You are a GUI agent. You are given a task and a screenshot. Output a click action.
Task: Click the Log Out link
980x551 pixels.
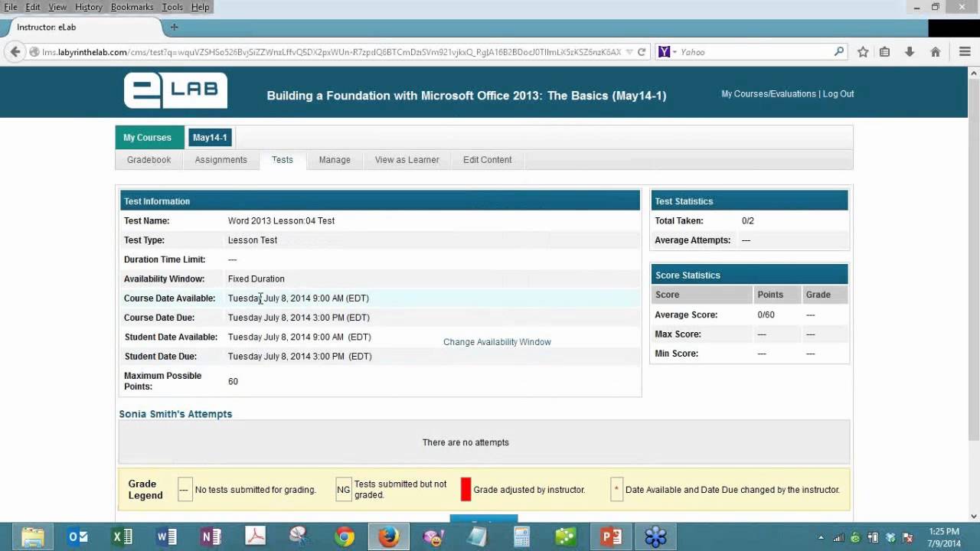(x=838, y=94)
